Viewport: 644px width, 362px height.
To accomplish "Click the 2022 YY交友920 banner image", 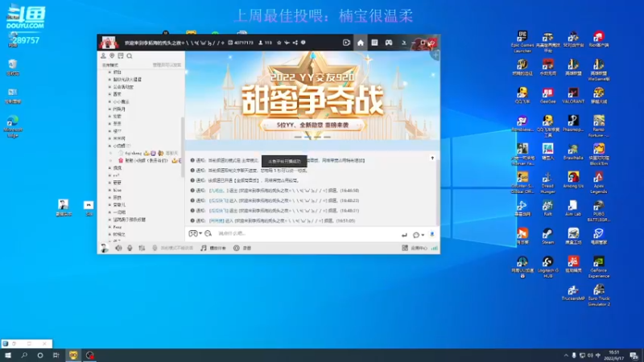I will 312,96.
